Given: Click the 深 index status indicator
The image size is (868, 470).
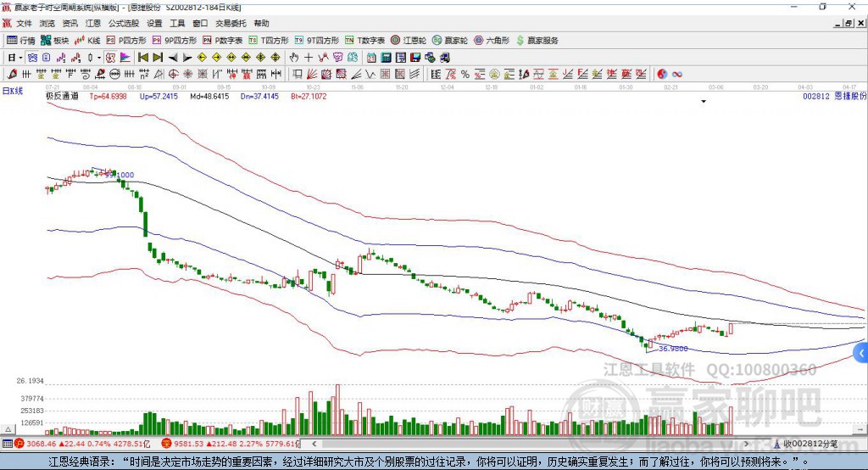Looking at the screenshot, I should pos(166,444).
